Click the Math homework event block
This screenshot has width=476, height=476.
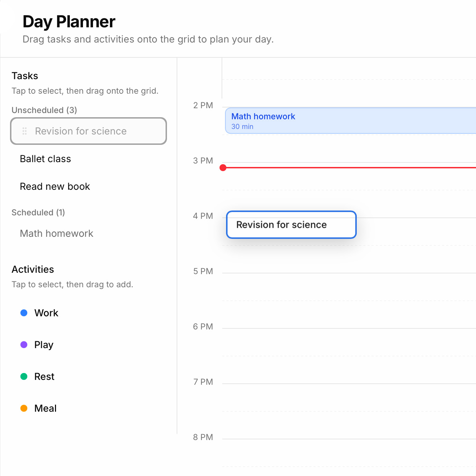pos(346,121)
